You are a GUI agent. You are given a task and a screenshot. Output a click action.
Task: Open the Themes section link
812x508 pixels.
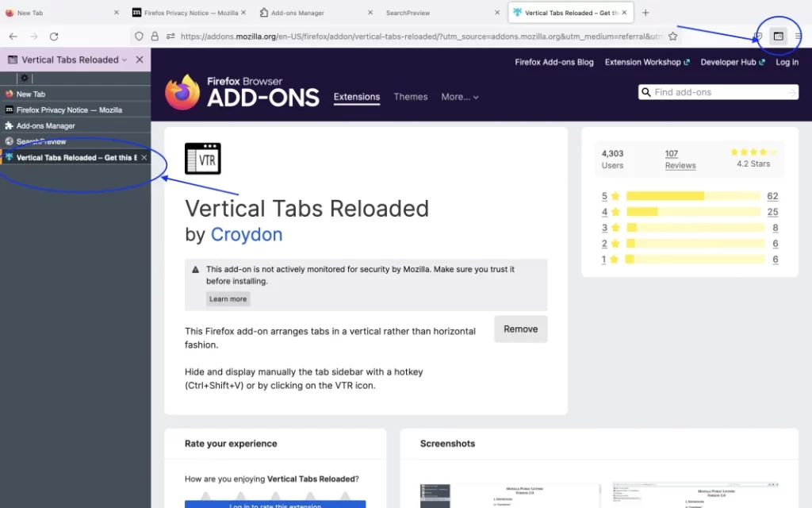coord(411,97)
